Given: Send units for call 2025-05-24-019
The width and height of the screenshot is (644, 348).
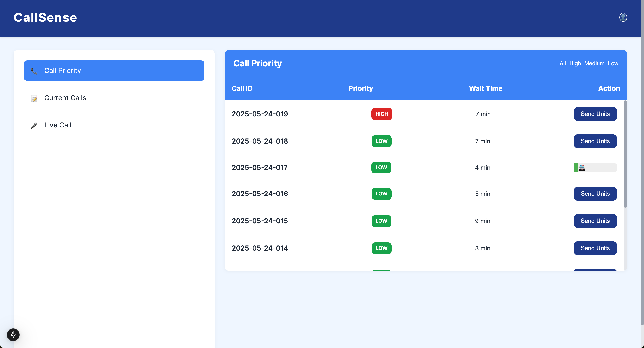Looking at the screenshot, I should click(x=595, y=114).
